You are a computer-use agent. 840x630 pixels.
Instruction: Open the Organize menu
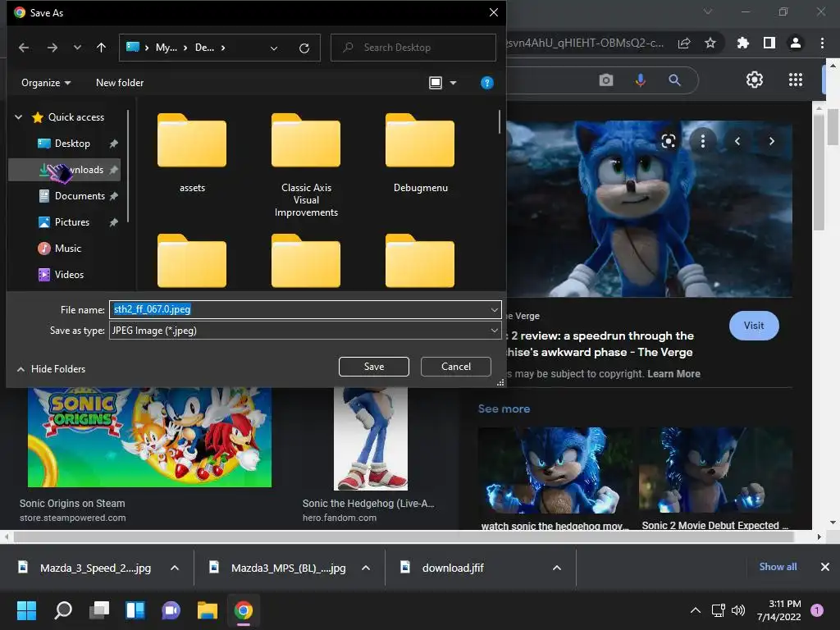46,83
